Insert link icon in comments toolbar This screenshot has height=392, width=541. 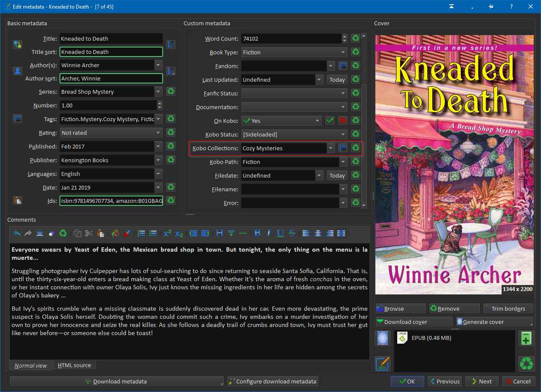point(231,233)
